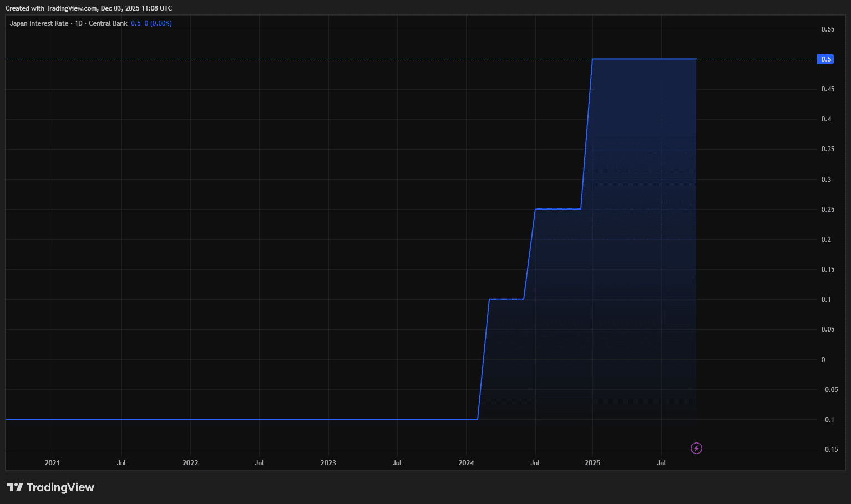Click the 2025 label on the time axis
This screenshot has height=504, width=851.
click(592, 463)
